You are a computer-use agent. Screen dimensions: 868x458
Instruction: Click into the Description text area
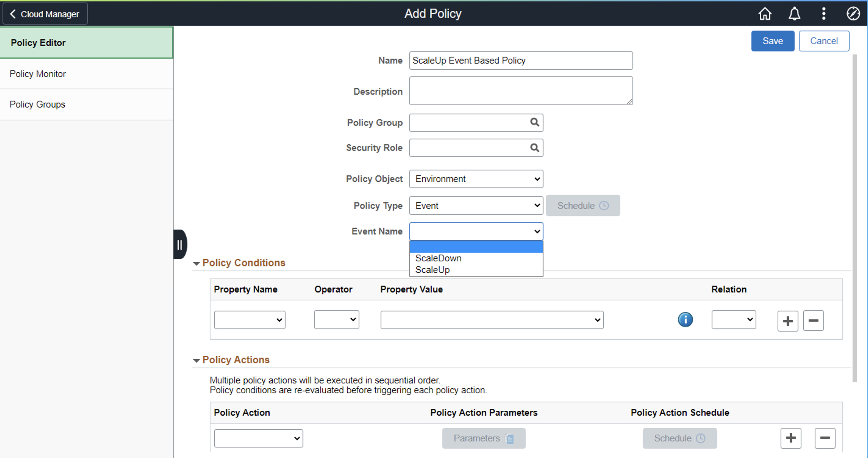pos(521,91)
